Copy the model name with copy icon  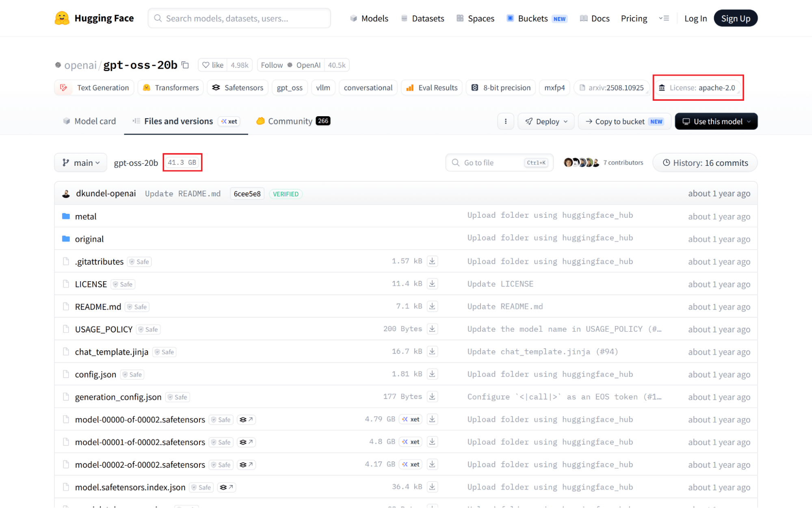click(x=185, y=65)
